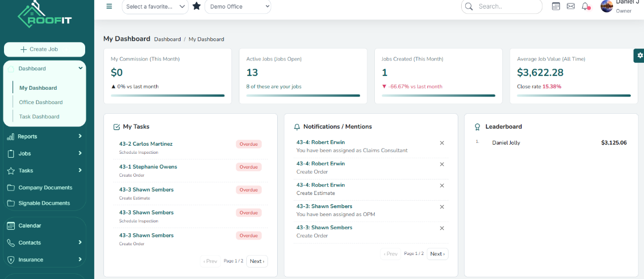Screen dimensions: 644x279
Task: Dismiss Robert Erwin Create Estimate notification
Action: pyautogui.click(x=442, y=185)
